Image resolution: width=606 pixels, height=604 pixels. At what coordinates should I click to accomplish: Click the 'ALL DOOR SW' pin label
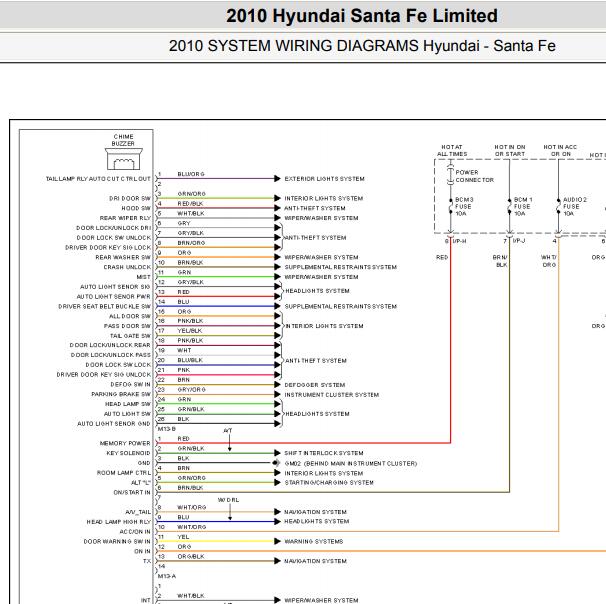coord(130,316)
